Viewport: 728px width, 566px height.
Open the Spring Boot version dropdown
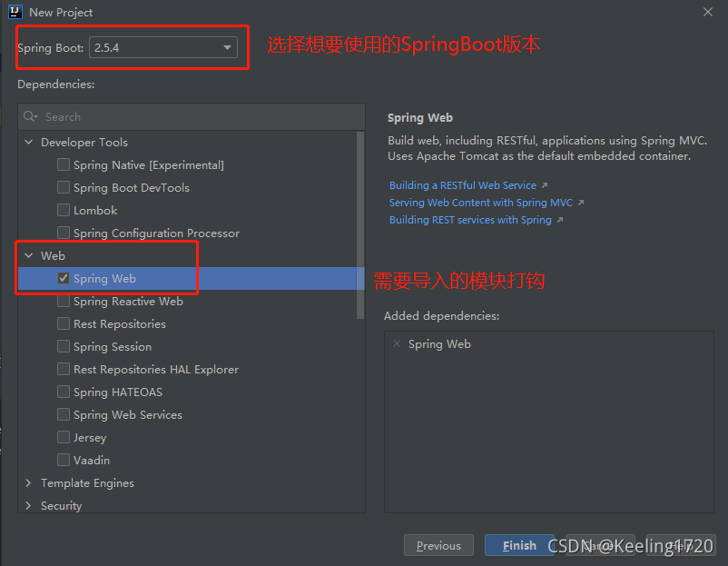pos(163,47)
